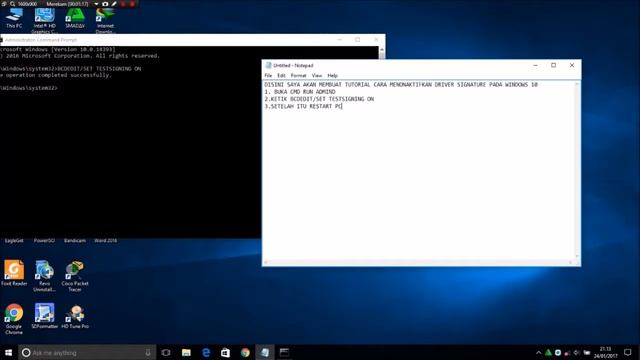The height and width of the screenshot is (360, 640).
Task: Maximize the Notepad window
Action: (553, 65)
